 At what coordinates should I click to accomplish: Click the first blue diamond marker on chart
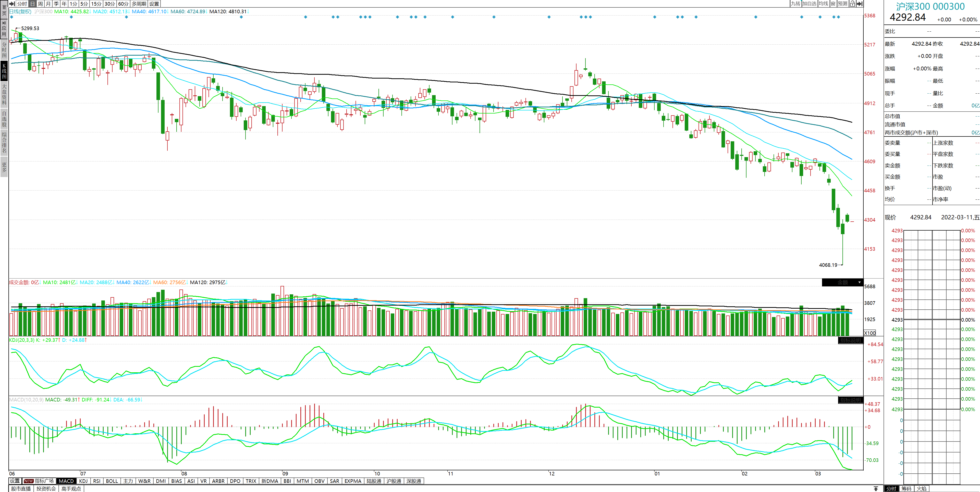pyautogui.click(x=12, y=17)
